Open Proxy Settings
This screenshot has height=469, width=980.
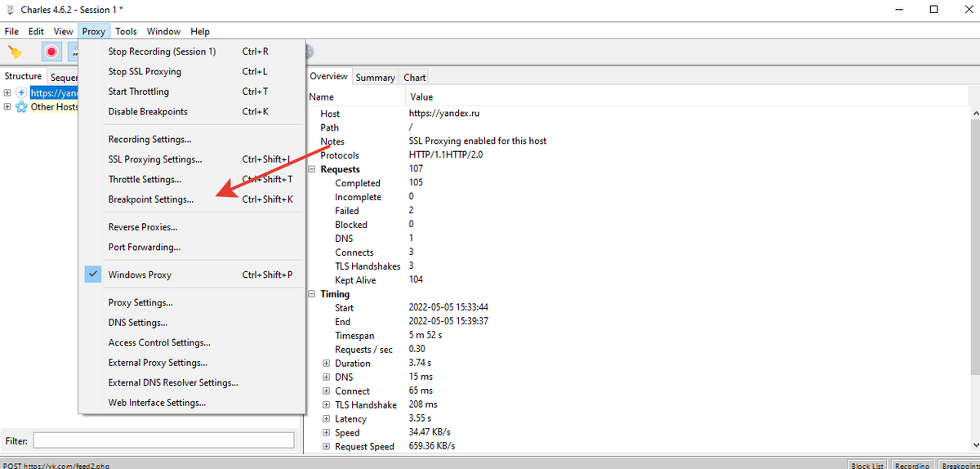192,302
